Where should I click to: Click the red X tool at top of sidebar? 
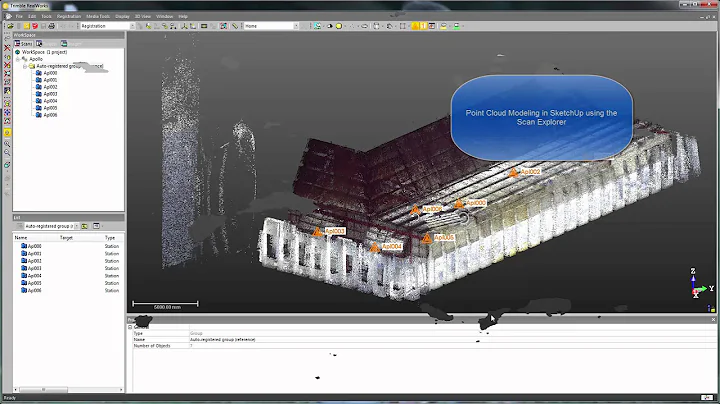click(7, 48)
